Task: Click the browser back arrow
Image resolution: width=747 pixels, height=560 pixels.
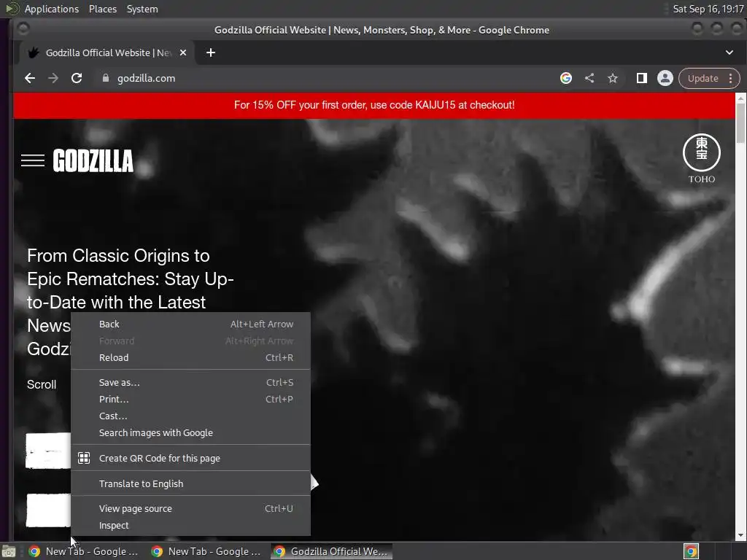Action: coord(30,78)
